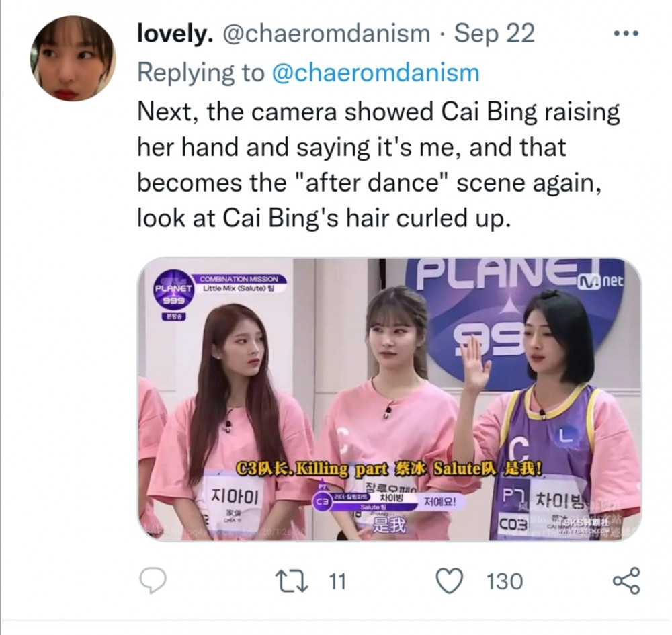Open the three-dot more options menu
The height and width of the screenshot is (635, 672).
[626, 34]
